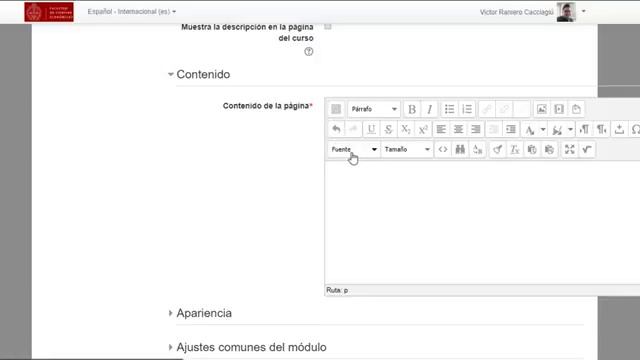Apply underline formatting
640x360 pixels.
(371, 129)
